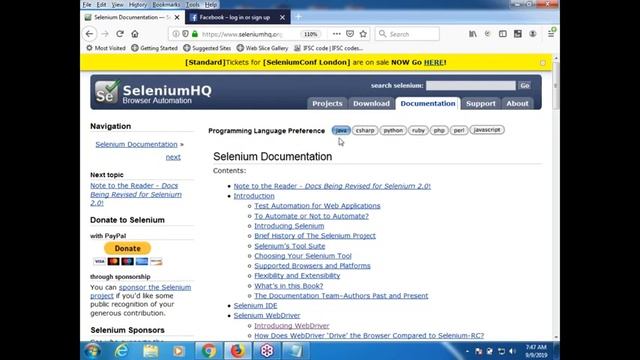Switch to the Facebook log in tab
Image resolution: width=640 pixels, height=360 pixels.
pos(238,18)
